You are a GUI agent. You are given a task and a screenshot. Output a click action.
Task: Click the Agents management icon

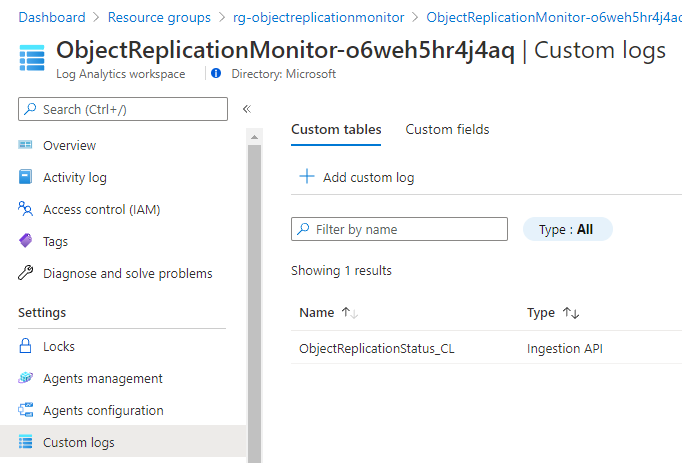[25, 378]
